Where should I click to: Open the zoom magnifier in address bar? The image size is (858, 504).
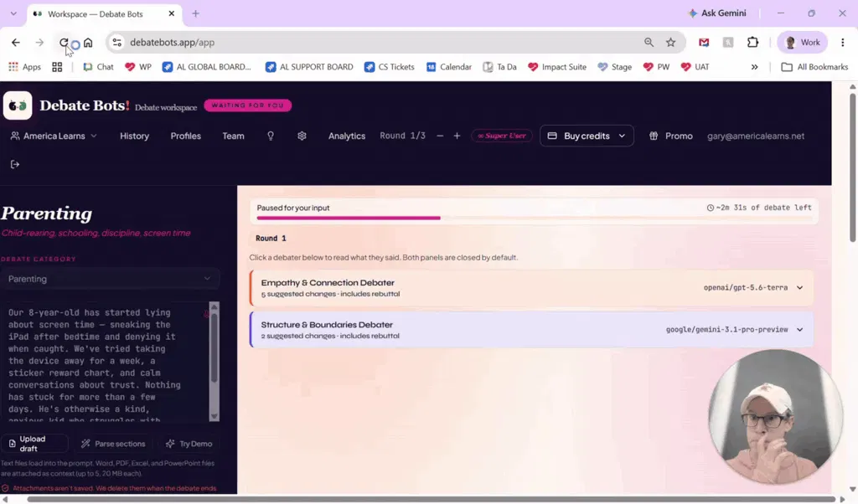[x=649, y=42]
